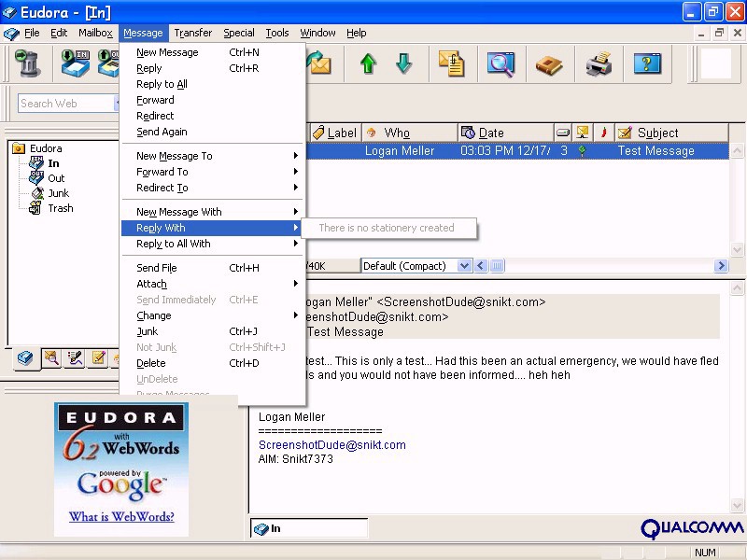Switch to the Stationery notepad tab
747x560 pixels.
click(x=99, y=358)
